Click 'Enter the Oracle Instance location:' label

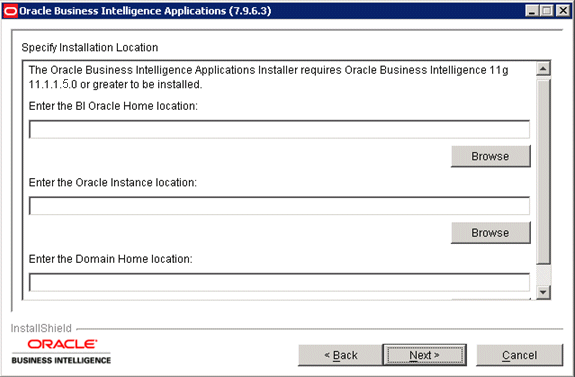click(113, 183)
